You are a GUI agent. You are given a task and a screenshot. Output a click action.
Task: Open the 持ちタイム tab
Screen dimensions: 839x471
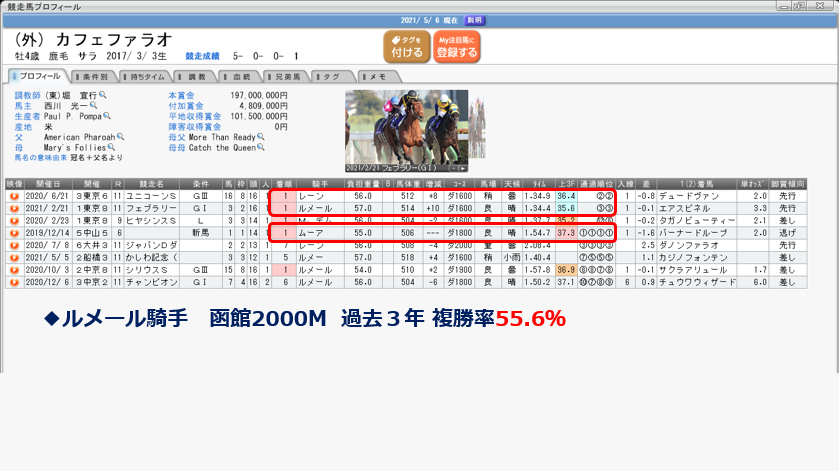point(144,76)
